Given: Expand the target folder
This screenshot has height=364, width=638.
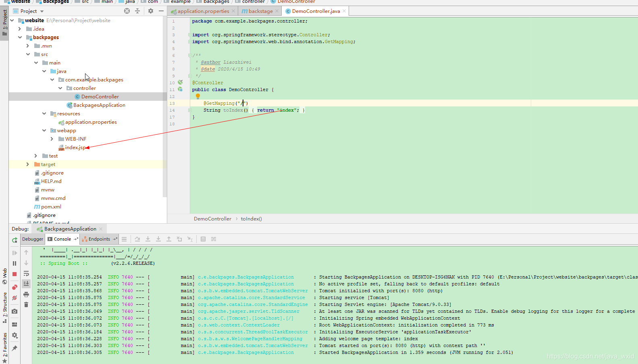Looking at the screenshot, I should (x=28, y=164).
